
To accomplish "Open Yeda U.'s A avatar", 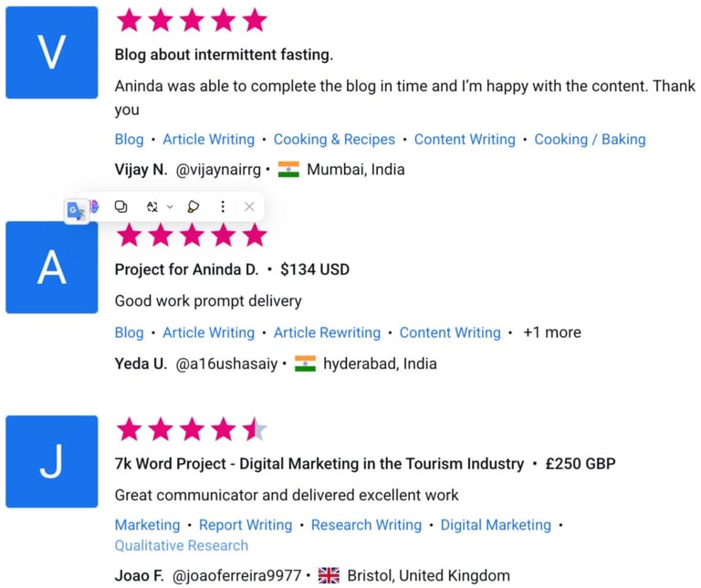I will 52,268.
